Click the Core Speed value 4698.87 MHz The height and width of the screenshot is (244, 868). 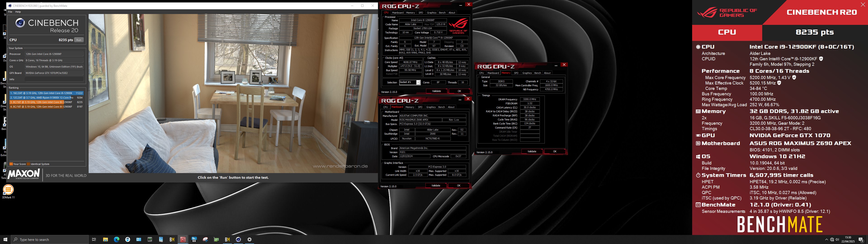pyautogui.click(x=410, y=62)
